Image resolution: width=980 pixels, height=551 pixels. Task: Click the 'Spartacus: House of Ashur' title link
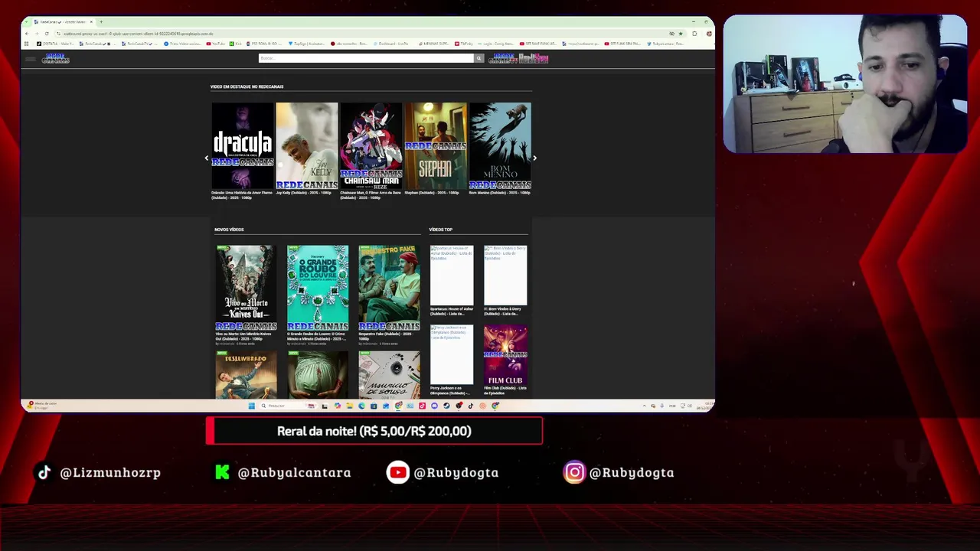click(452, 311)
